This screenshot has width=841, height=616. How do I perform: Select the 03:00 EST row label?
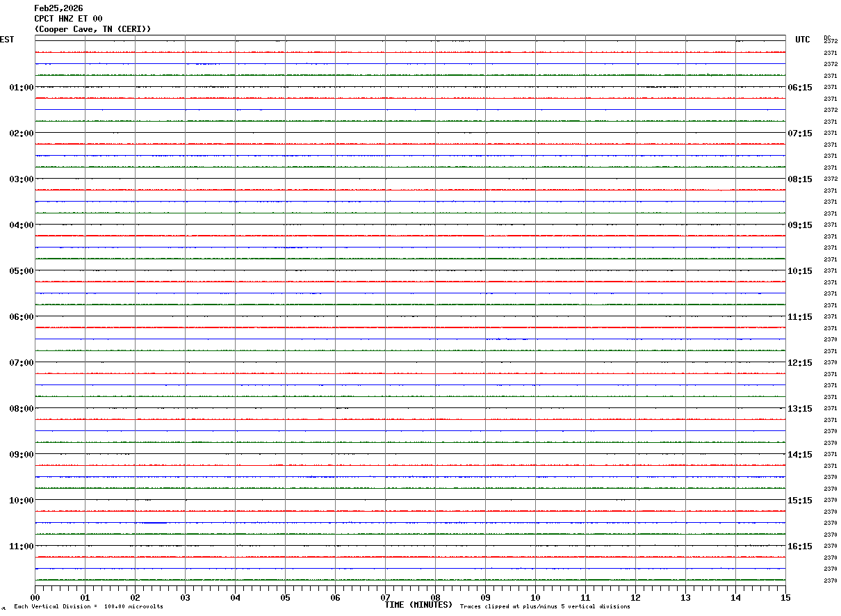[22, 179]
